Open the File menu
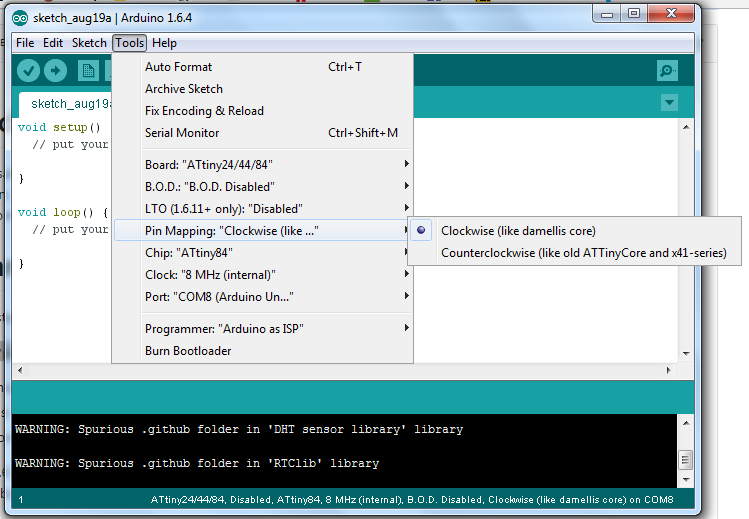This screenshot has height=519, width=749. (25, 43)
